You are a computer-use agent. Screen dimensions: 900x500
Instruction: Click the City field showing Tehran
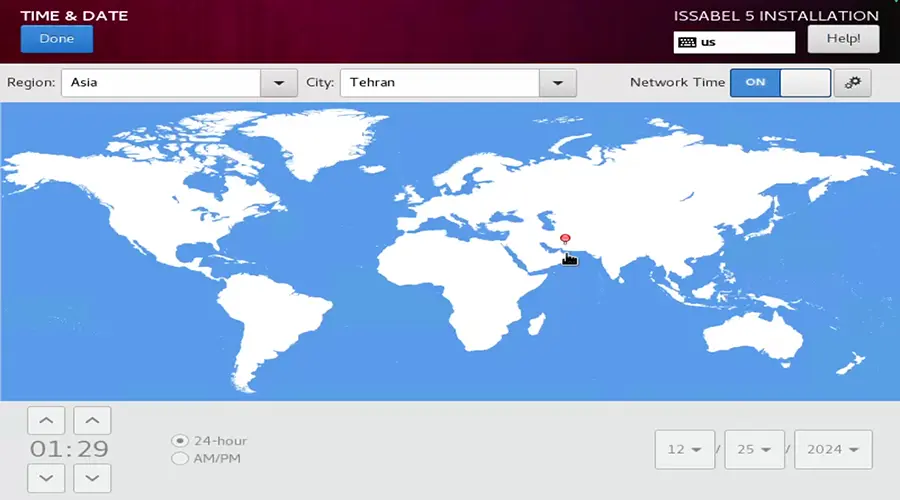point(440,83)
